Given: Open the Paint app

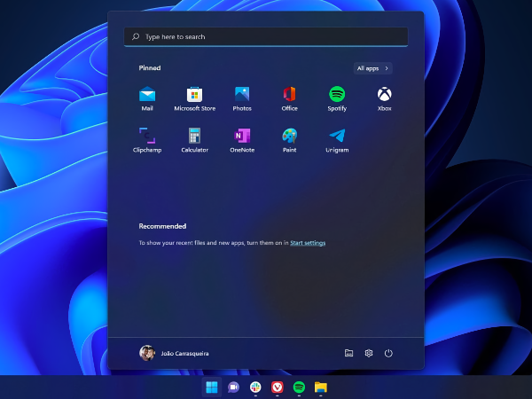Looking at the screenshot, I should click(289, 140).
